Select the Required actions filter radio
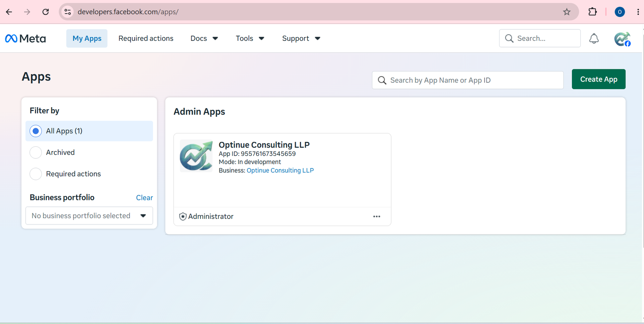Viewport: 644px width, 324px height. [x=36, y=174]
